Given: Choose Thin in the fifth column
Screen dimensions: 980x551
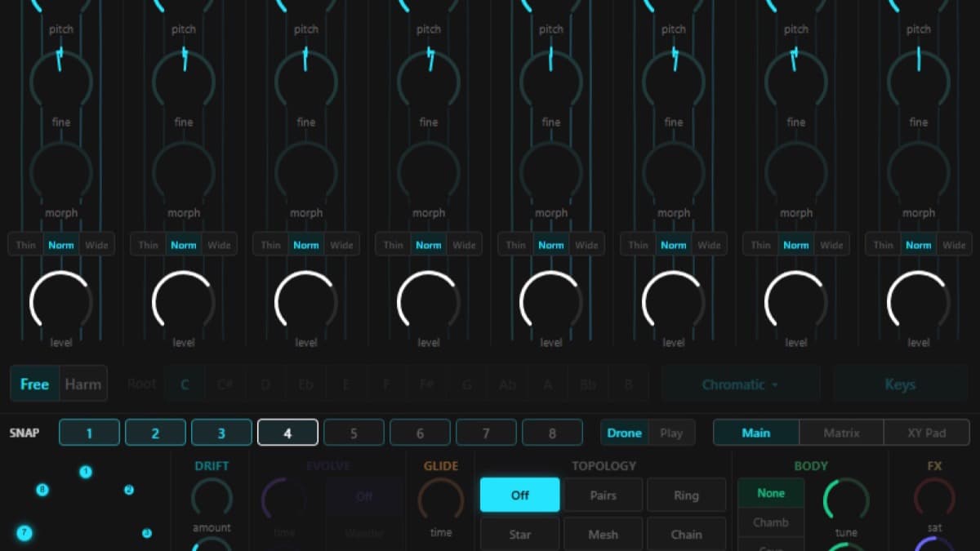Looking at the screenshot, I should click(x=515, y=245).
